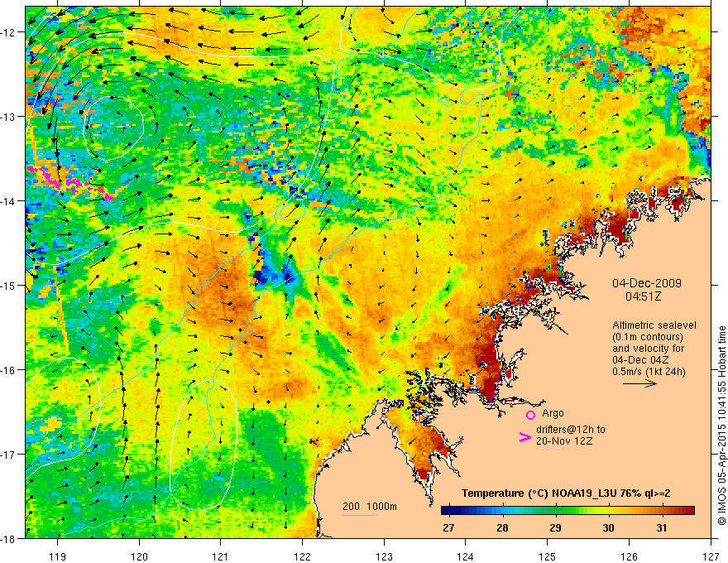Click the longitude axis label 120
The width and height of the screenshot is (728, 563).
point(139,556)
